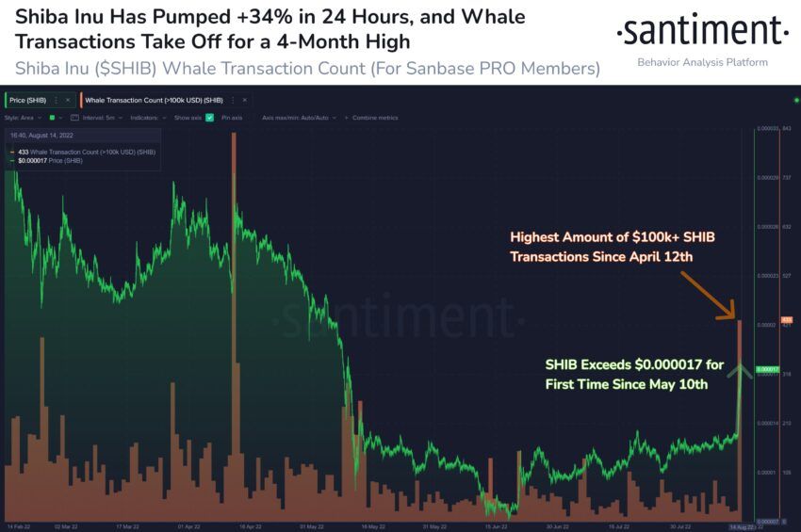Open Whale Transaction Count metric options
The image size is (801, 532).
[233, 100]
